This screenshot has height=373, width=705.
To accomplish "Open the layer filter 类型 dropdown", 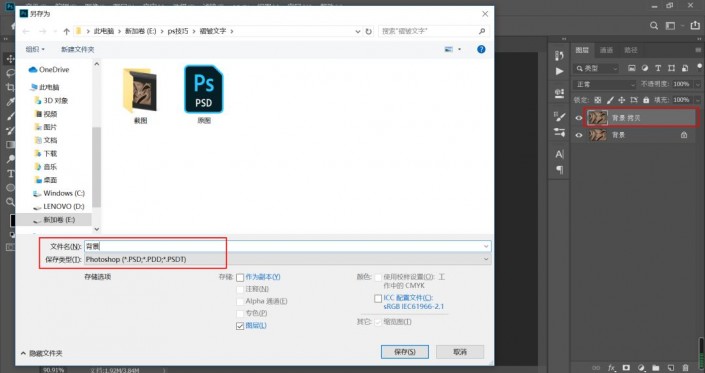I will pos(597,68).
